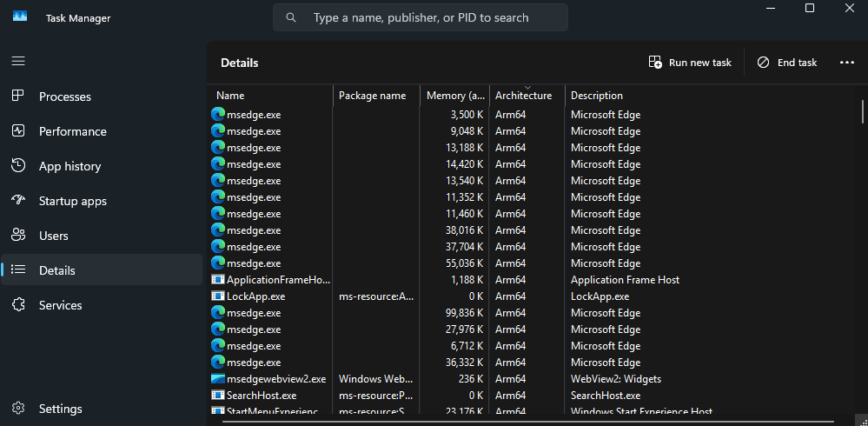This screenshot has width=868, height=426.
Task: Click the Run new task button
Action: coord(690,63)
